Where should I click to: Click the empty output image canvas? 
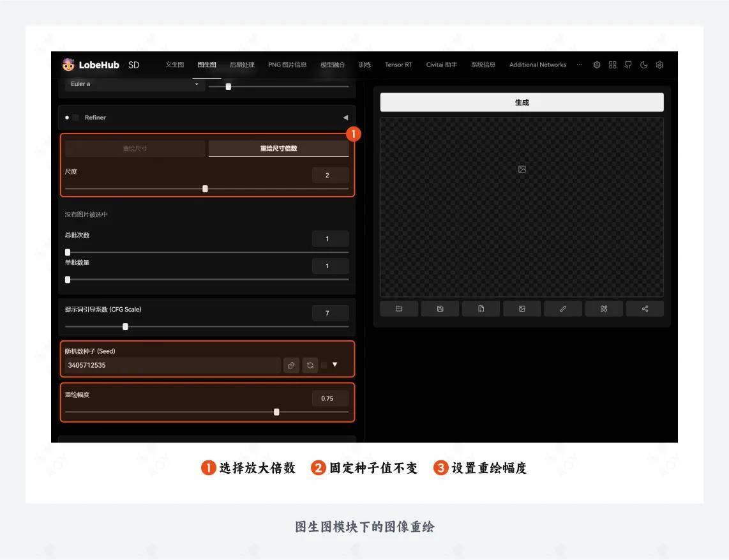pyautogui.click(x=522, y=207)
